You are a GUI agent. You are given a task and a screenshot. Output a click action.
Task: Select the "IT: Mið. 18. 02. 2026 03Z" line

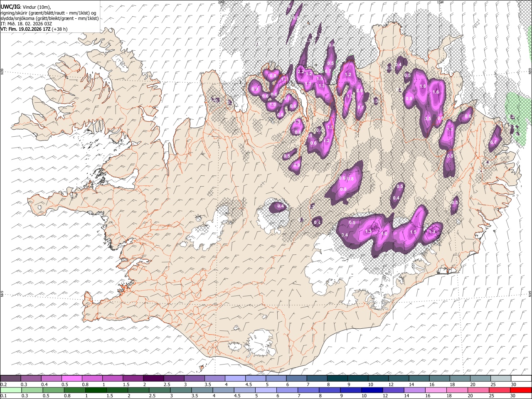click(26, 24)
